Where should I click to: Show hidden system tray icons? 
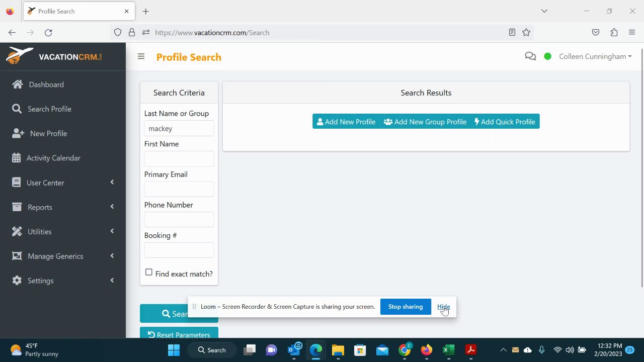[x=503, y=350]
